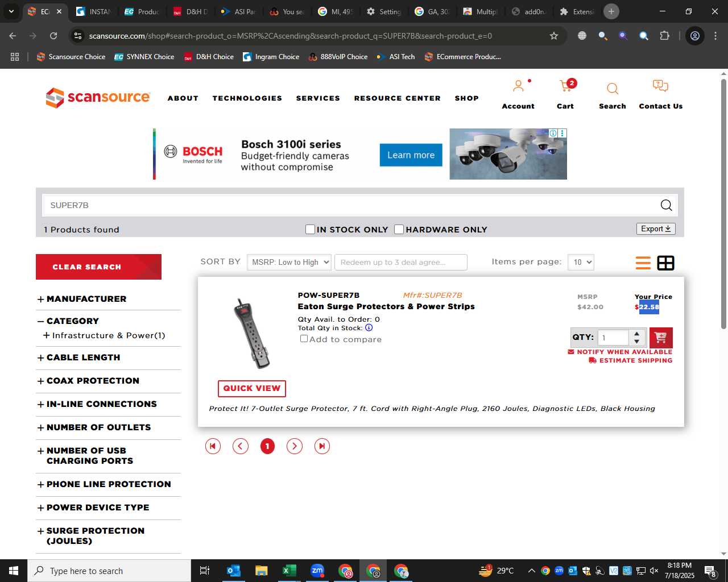Screen dimensions: 728x582
Task: Go to last results page
Action: (322, 446)
